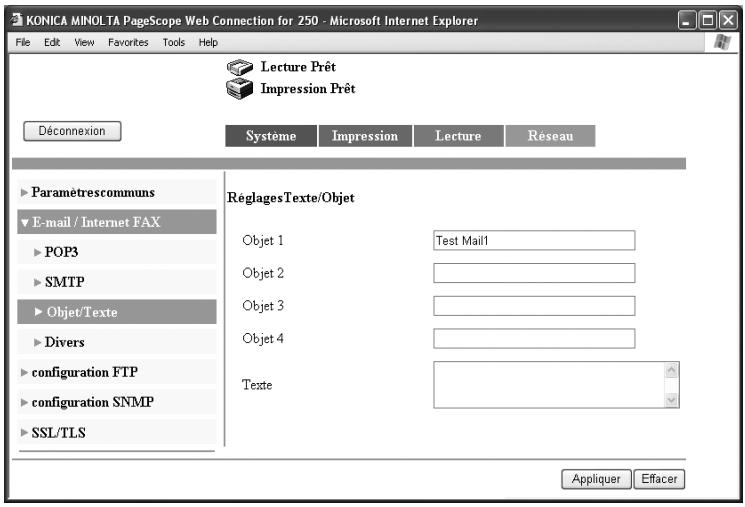Expand configuration SNMP section
Screen dimensions: 745x507
coord(116,402)
